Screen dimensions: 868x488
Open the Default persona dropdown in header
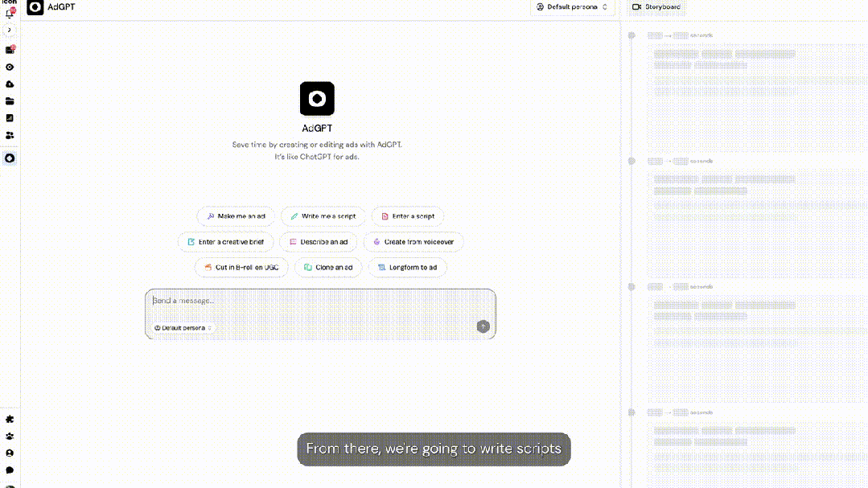(573, 7)
